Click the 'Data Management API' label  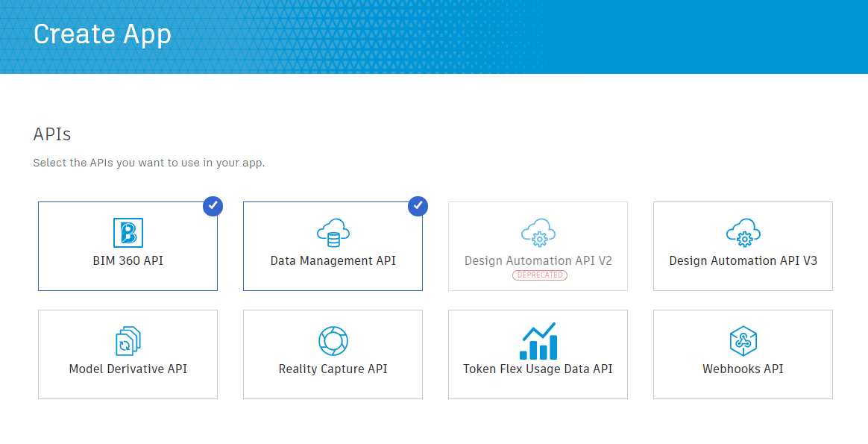(333, 260)
